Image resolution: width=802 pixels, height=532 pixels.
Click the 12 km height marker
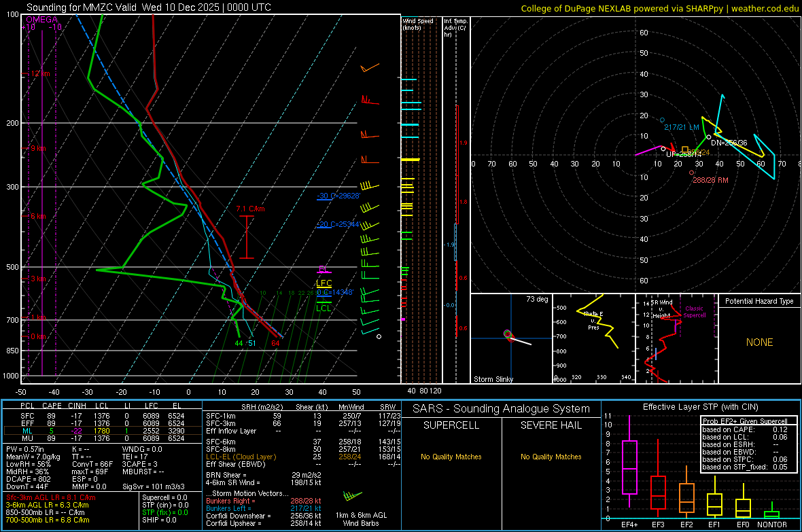(40, 73)
